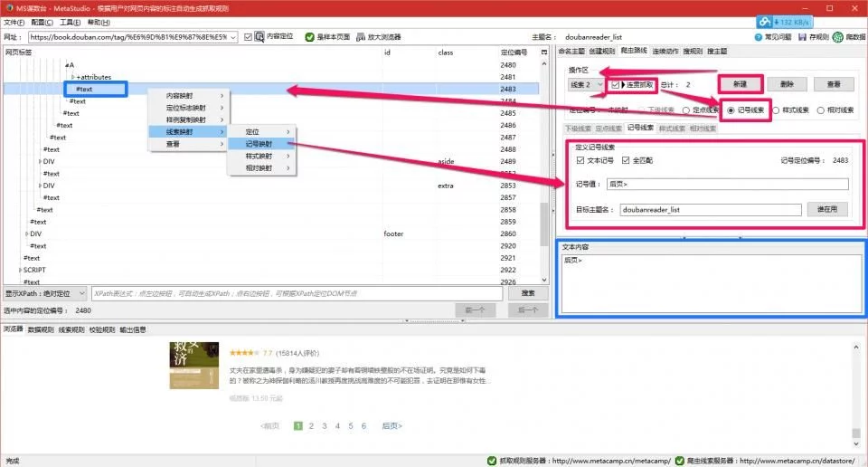Toggle the checkbox beside the URL box
868x467 pixels.
(x=248, y=37)
